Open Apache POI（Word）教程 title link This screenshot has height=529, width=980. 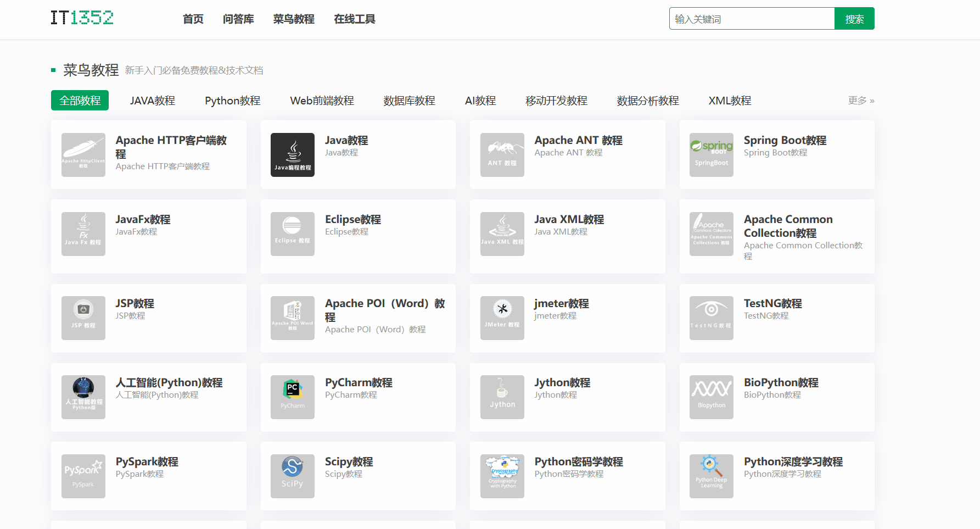[385, 310]
